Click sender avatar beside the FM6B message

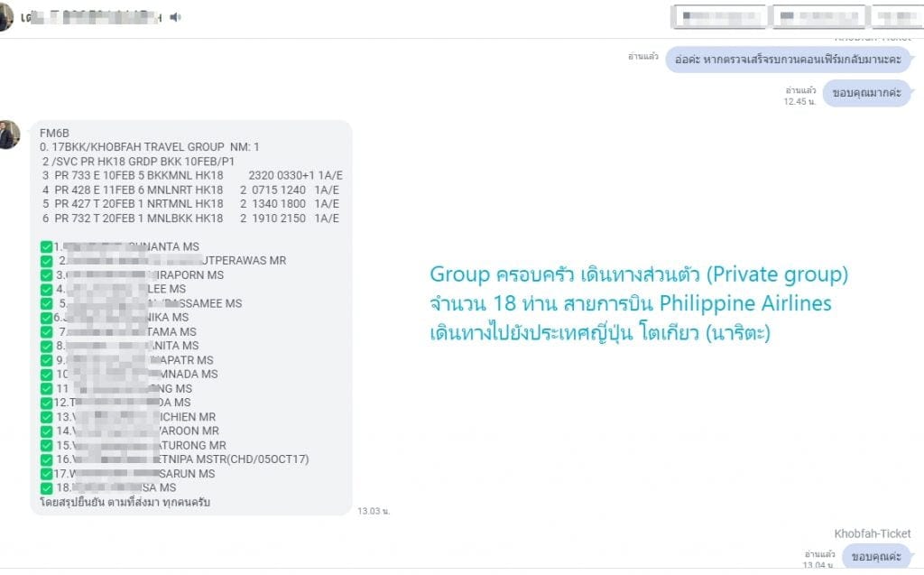pos(8,135)
